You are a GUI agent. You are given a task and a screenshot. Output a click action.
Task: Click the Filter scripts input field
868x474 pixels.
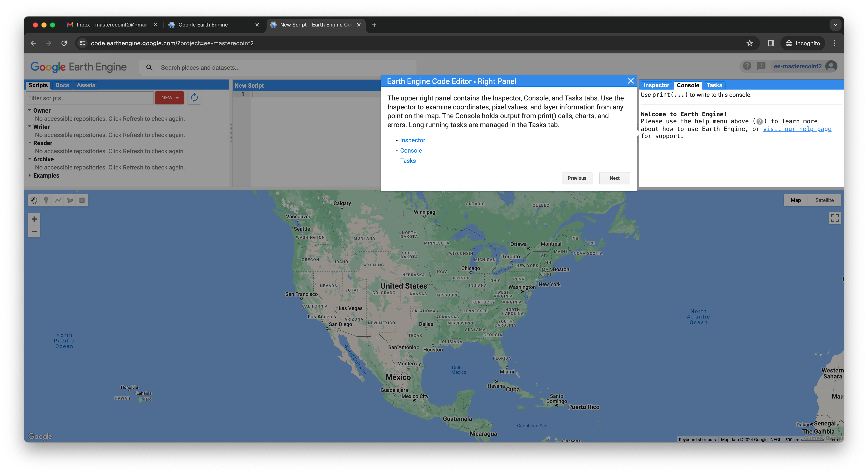tap(90, 98)
